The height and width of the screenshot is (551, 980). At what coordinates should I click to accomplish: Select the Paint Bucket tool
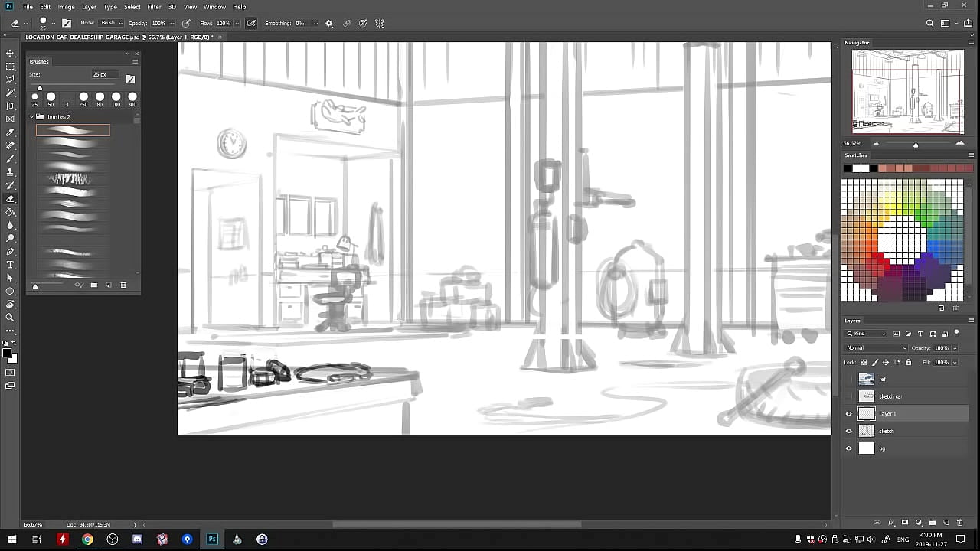click(10, 212)
